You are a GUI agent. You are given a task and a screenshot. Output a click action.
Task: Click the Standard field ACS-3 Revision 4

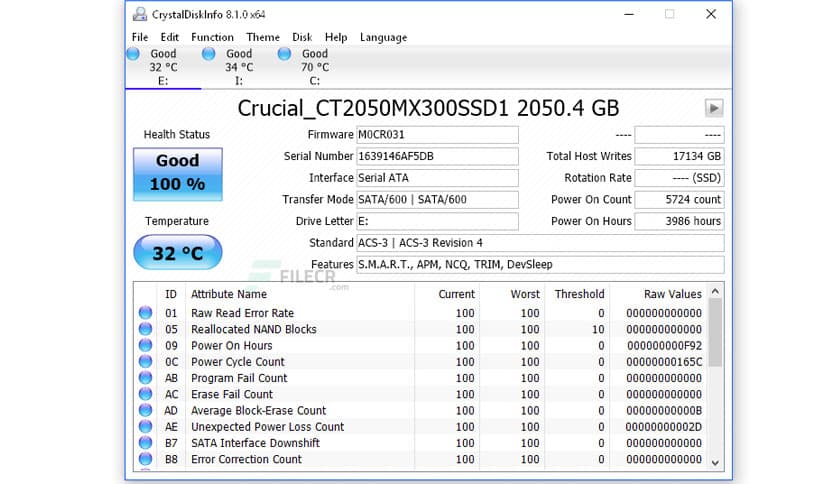pos(540,243)
